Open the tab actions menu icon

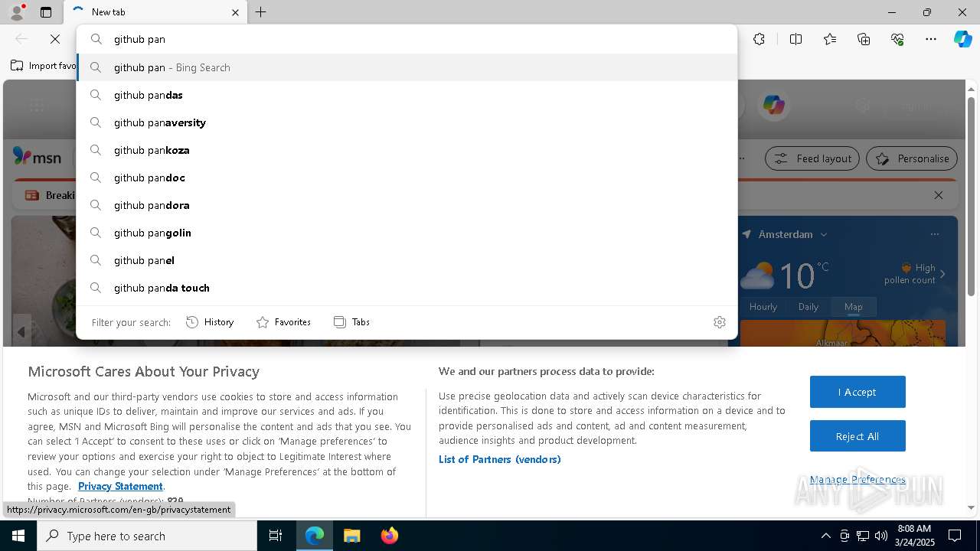tap(46, 12)
